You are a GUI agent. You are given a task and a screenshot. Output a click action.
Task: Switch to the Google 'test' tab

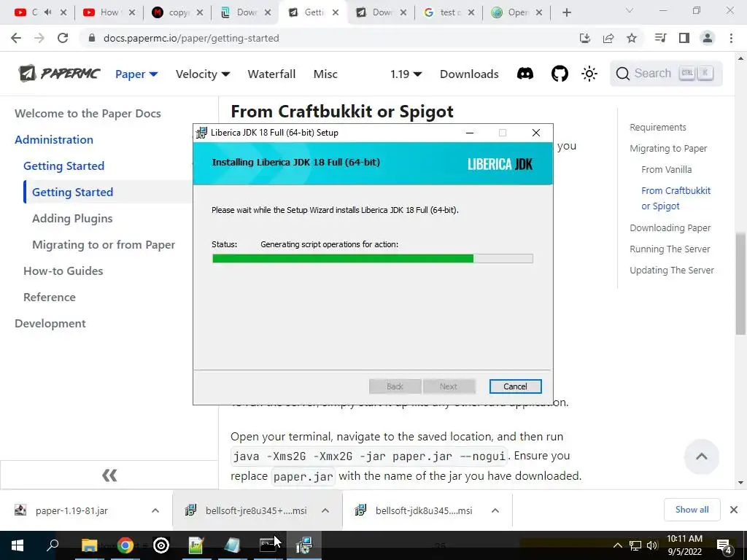(449, 12)
